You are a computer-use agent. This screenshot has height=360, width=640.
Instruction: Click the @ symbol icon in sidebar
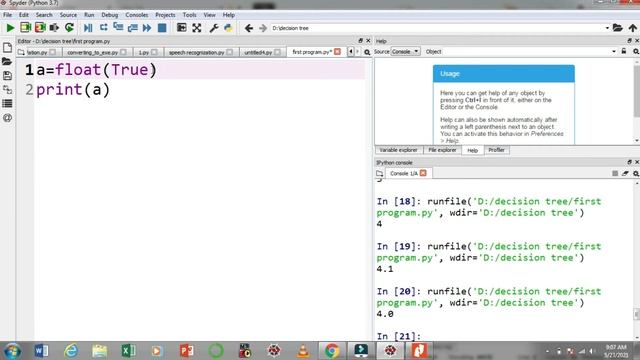coord(7,118)
